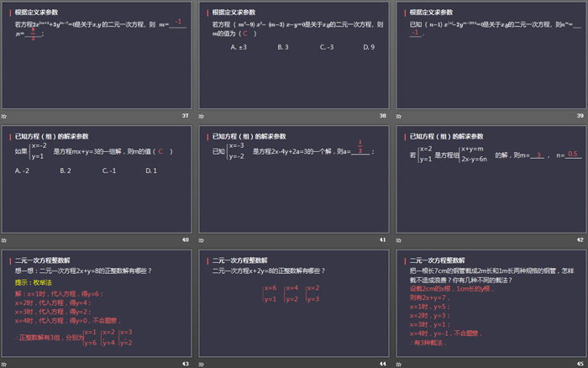
Task: Click the animation star icon under slide 38
Action: 202,116
